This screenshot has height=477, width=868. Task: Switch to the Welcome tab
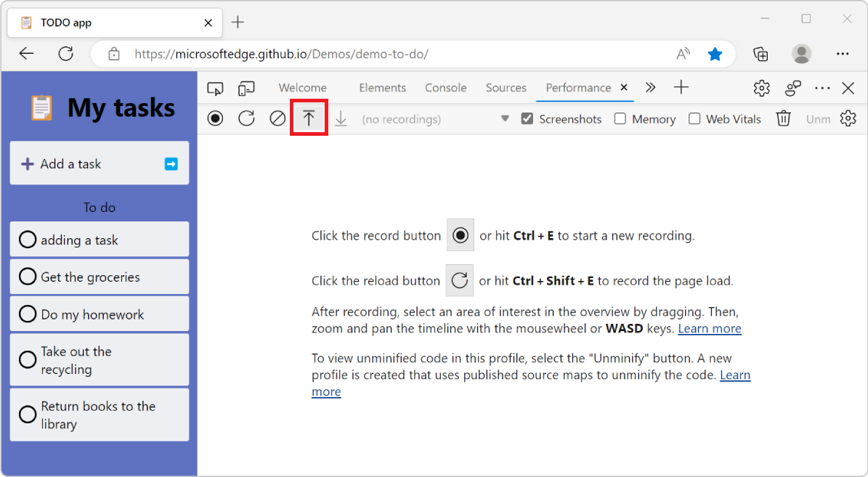pyautogui.click(x=302, y=87)
